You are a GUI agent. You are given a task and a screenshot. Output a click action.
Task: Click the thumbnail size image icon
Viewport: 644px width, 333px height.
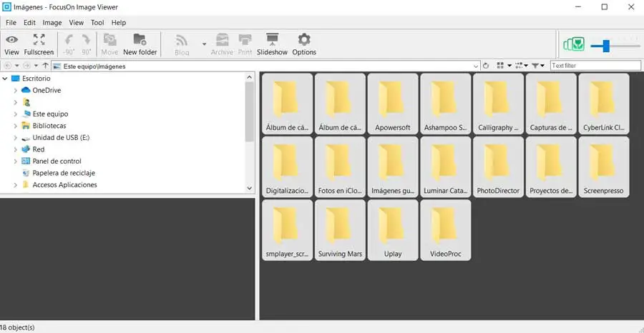(x=574, y=44)
